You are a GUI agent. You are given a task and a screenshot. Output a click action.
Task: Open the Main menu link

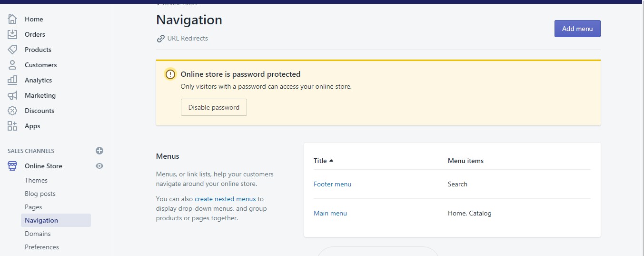pyautogui.click(x=330, y=213)
